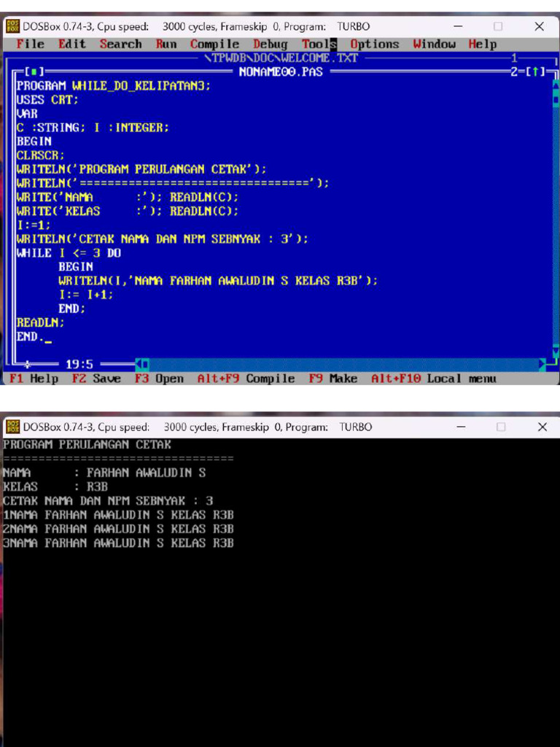Minimize the top DOSBox window
The height and width of the screenshot is (747, 560).
458,26
